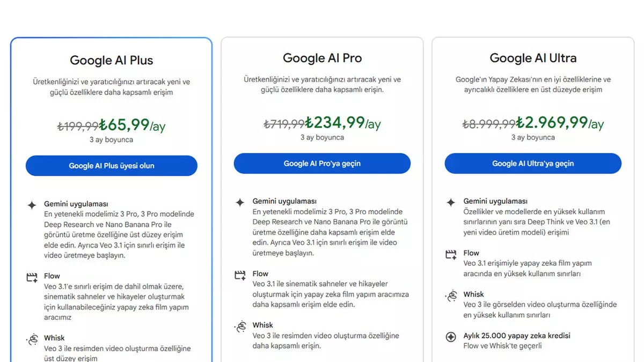Click the Gemini sparkle icon on AI Ultra card
Viewport: 644px width, 362px height.
coord(451,202)
